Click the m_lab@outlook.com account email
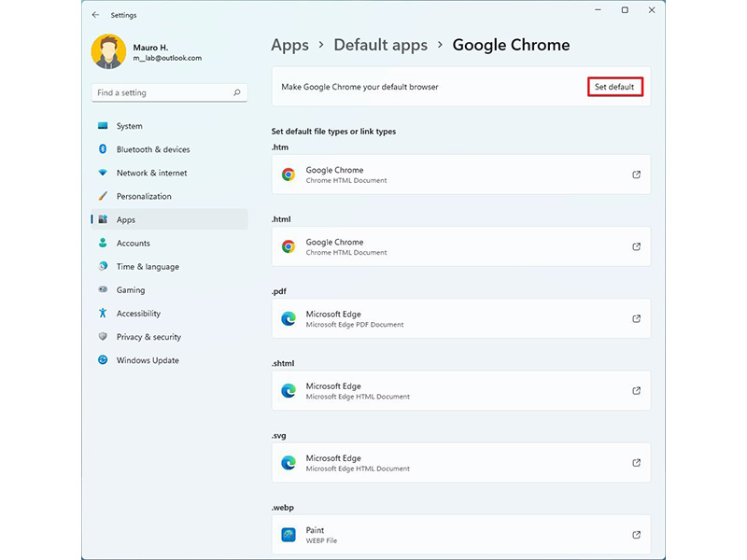The image size is (747, 560). coord(167,58)
